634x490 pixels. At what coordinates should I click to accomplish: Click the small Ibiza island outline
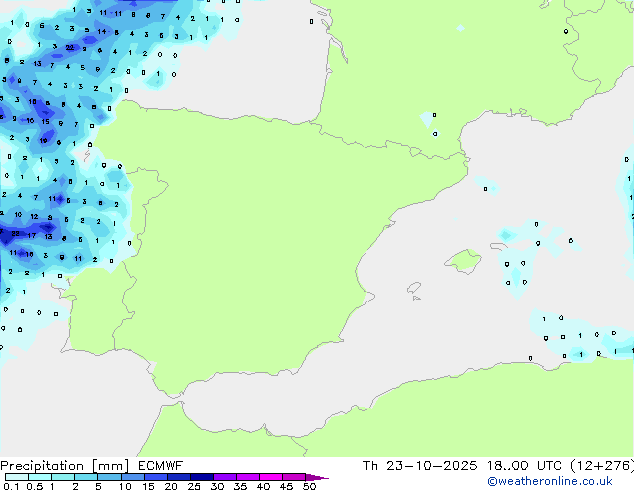coord(414,288)
